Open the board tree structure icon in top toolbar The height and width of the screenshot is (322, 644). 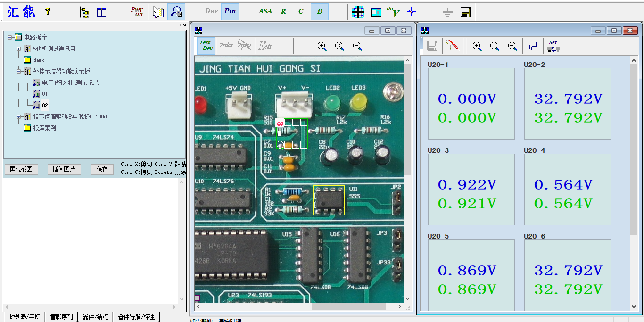(84, 12)
